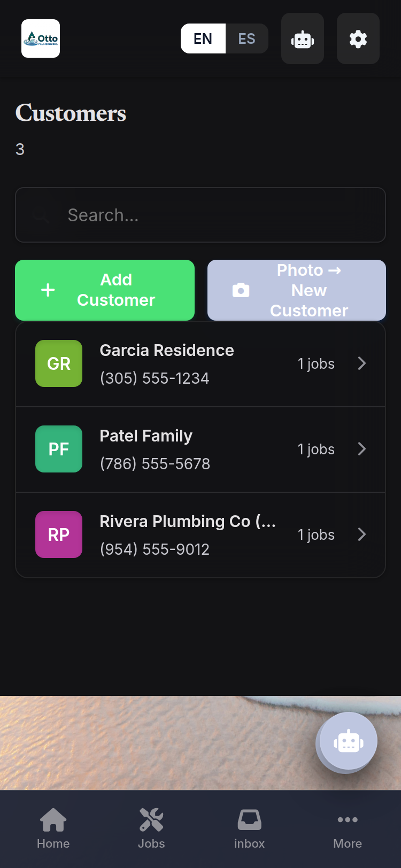Open the More menu tab
The width and height of the screenshot is (401, 868).
coord(348,828)
